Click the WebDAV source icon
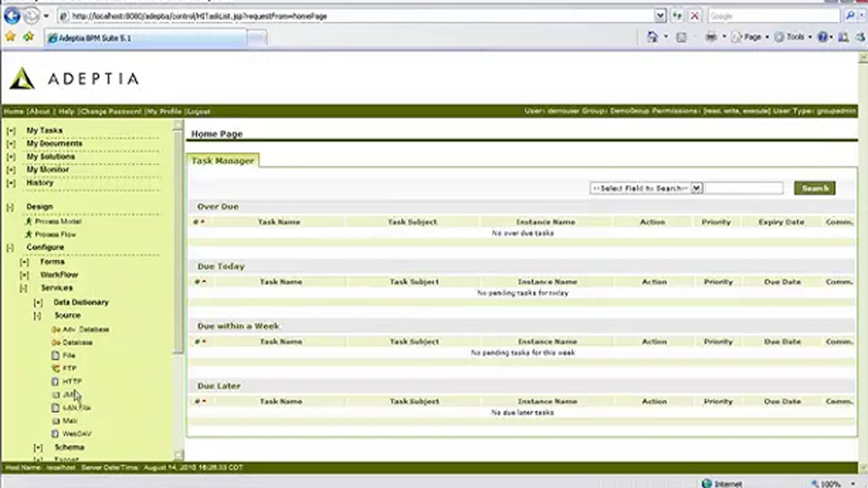Image resolution: width=868 pixels, height=488 pixels. 55,434
